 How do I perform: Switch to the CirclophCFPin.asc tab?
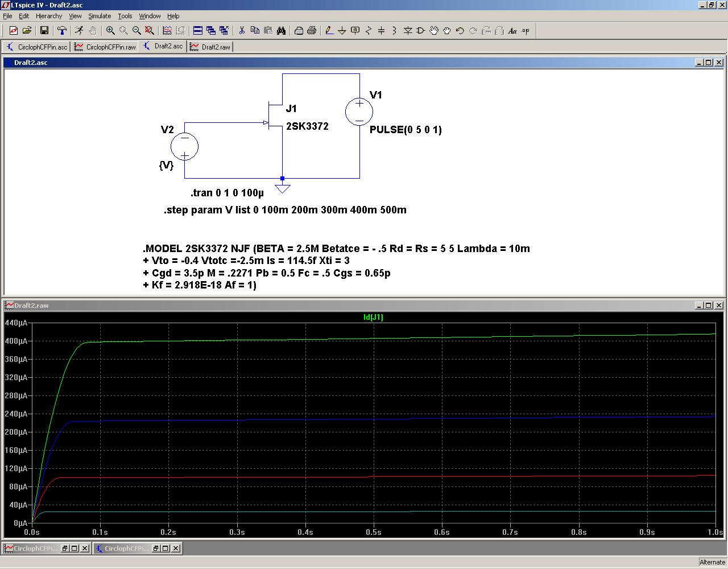37,47
